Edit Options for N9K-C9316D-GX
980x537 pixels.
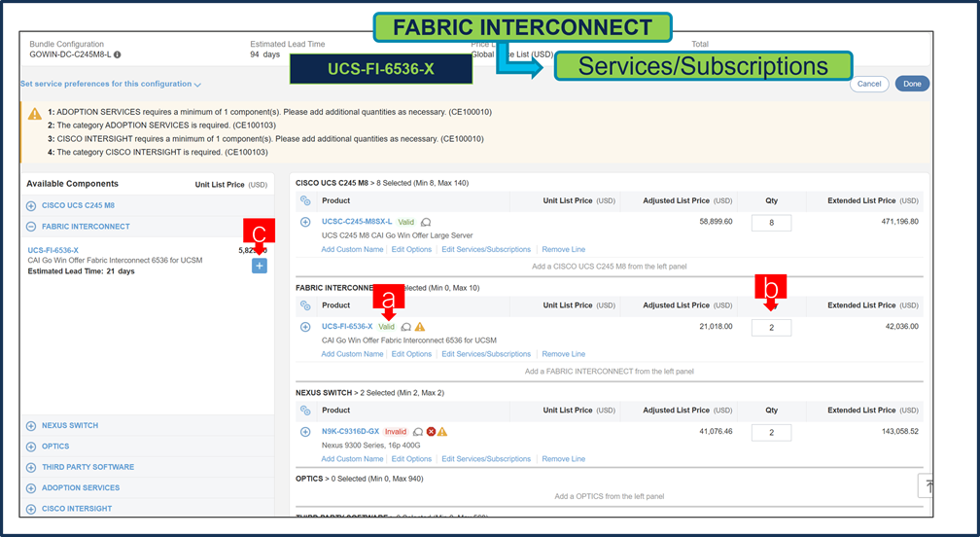coord(411,459)
